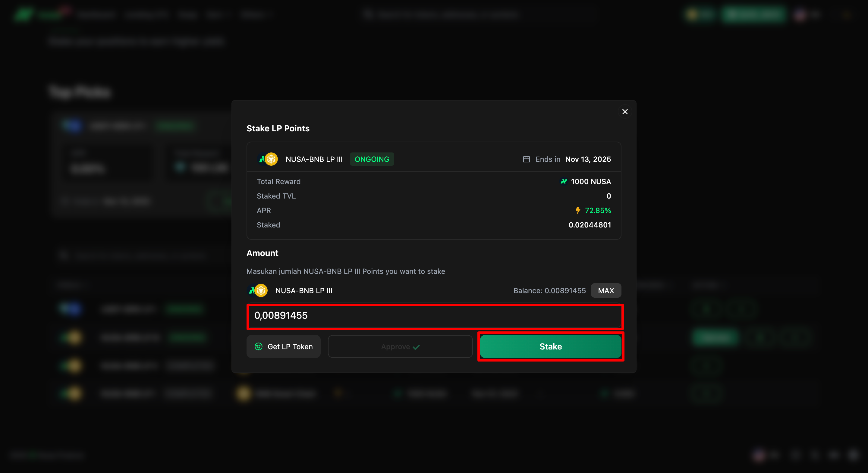Click the 72.85% APR value
The width and height of the screenshot is (868, 473).
(597, 210)
